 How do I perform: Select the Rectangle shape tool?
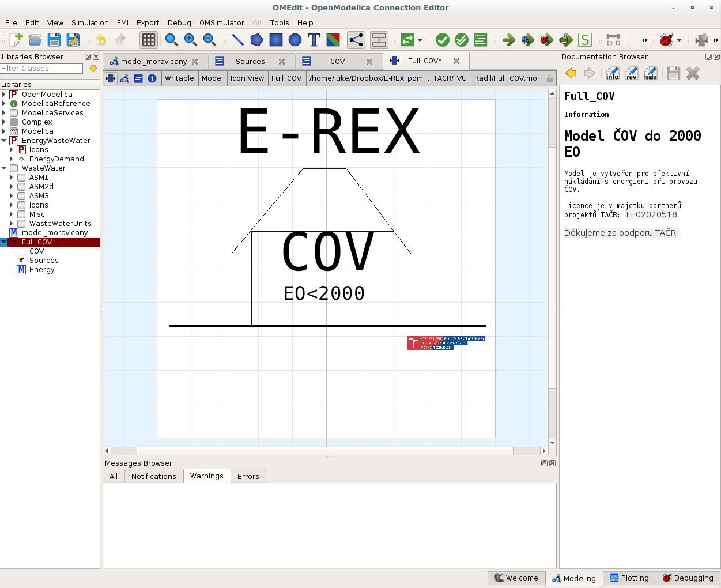pyautogui.click(x=276, y=40)
